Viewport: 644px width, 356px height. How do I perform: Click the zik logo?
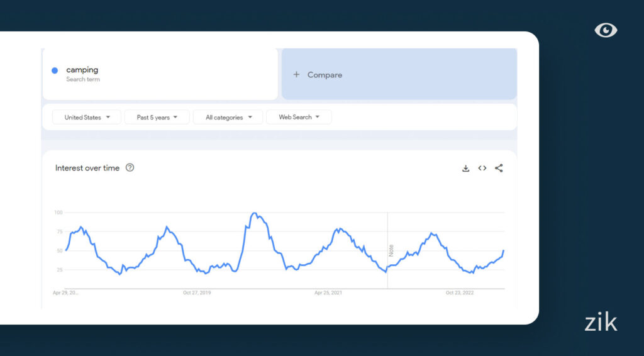[x=601, y=323]
